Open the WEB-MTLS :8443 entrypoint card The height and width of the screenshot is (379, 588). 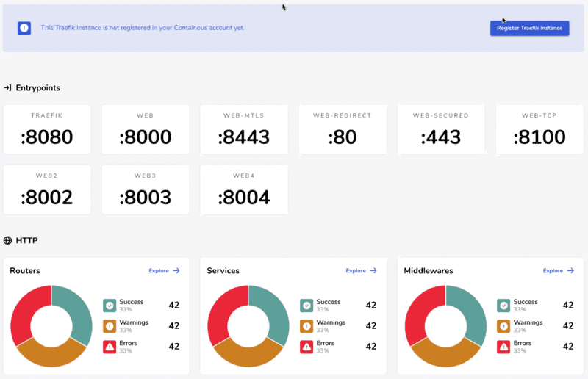coord(244,129)
